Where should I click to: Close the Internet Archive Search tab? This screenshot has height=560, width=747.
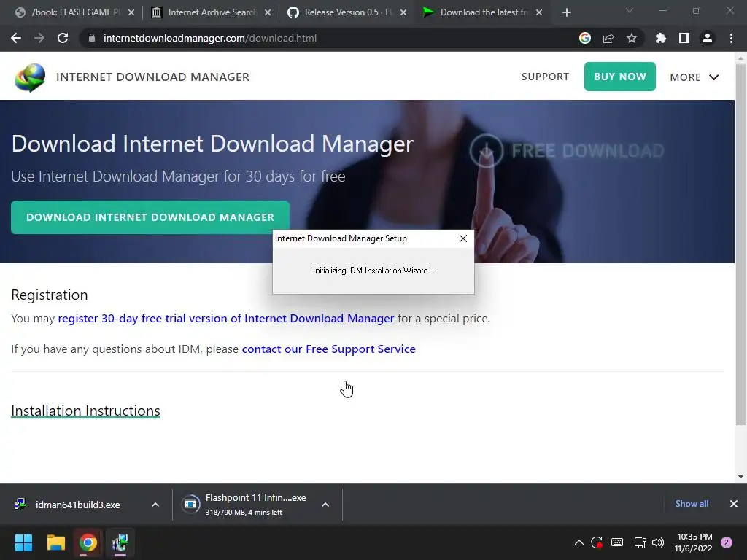coord(268,12)
